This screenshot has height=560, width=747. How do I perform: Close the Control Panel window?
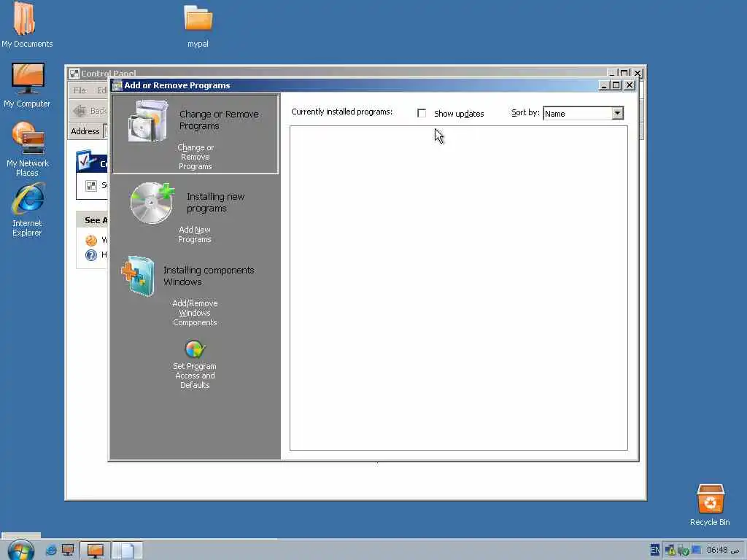tap(638, 74)
